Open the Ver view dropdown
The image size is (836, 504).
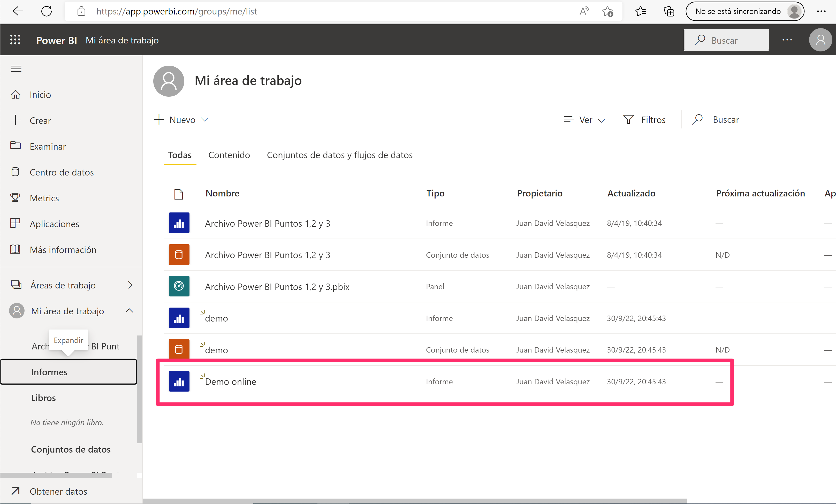pyautogui.click(x=584, y=120)
